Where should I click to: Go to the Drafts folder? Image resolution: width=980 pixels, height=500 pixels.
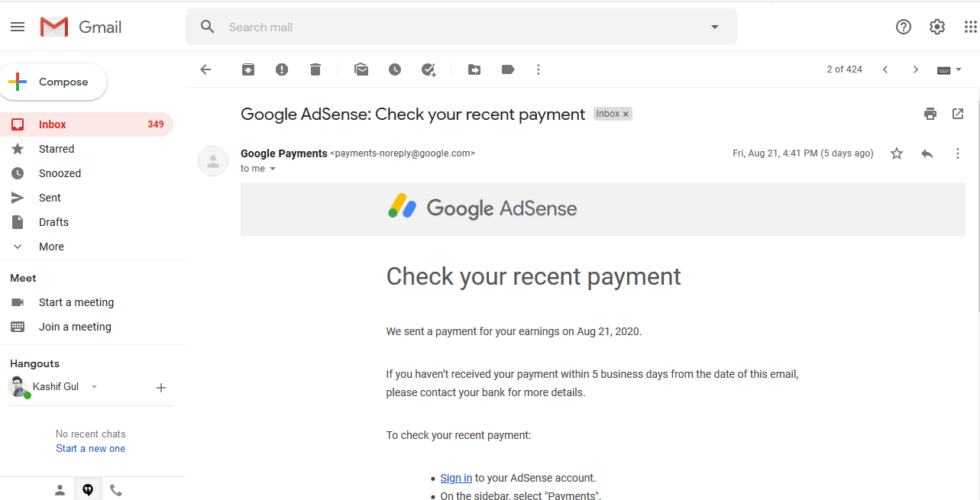point(53,222)
